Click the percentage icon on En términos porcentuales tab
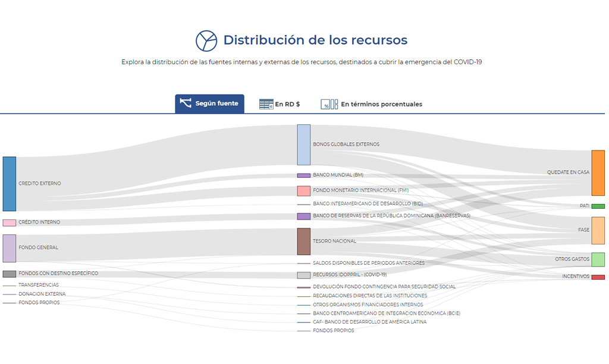The image size is (609, 364). (x=328, y=103)
